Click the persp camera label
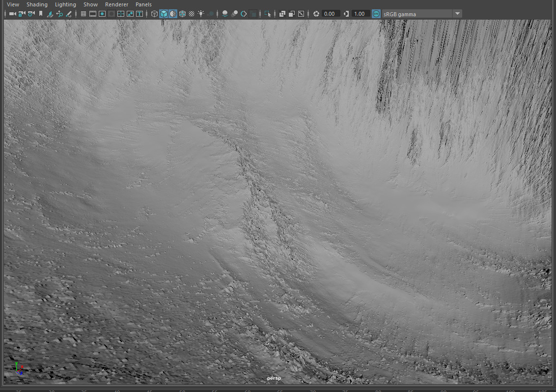The height and width of the screenshot is (392, 556). pyautogui.click(x=274, y=378)
